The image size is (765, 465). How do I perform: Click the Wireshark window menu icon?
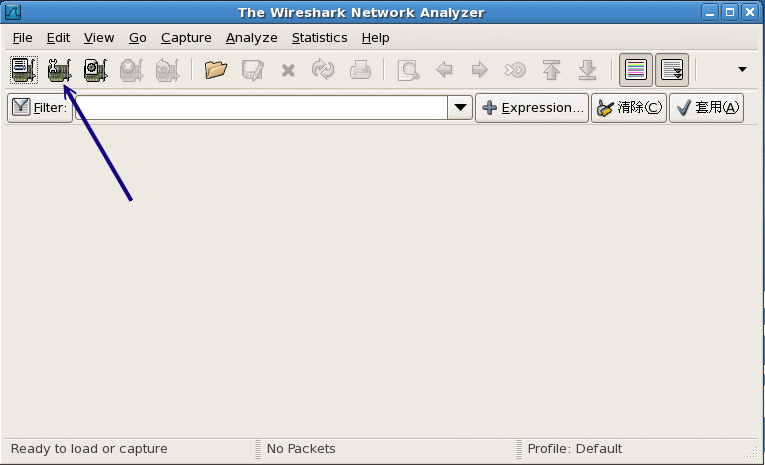point(13,12)
